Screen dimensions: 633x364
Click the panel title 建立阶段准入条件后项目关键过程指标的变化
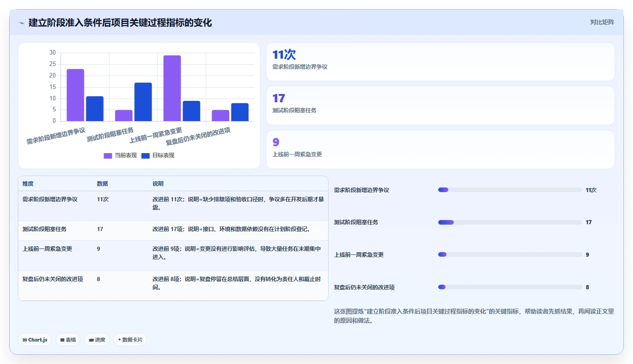pos(120,23)
